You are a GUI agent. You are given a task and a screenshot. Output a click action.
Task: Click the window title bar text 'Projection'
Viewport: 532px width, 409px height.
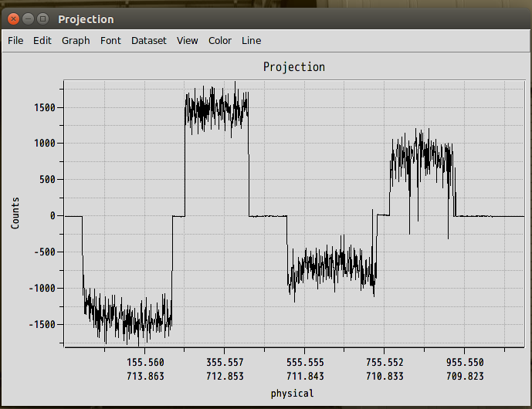pyautogui.click(x=86, y=19)
